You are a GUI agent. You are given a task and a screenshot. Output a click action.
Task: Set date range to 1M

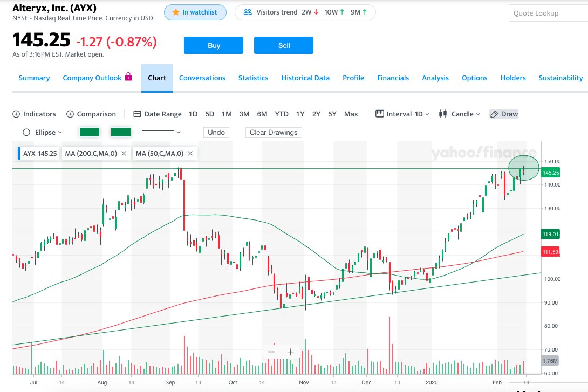(x=227, y=114)
